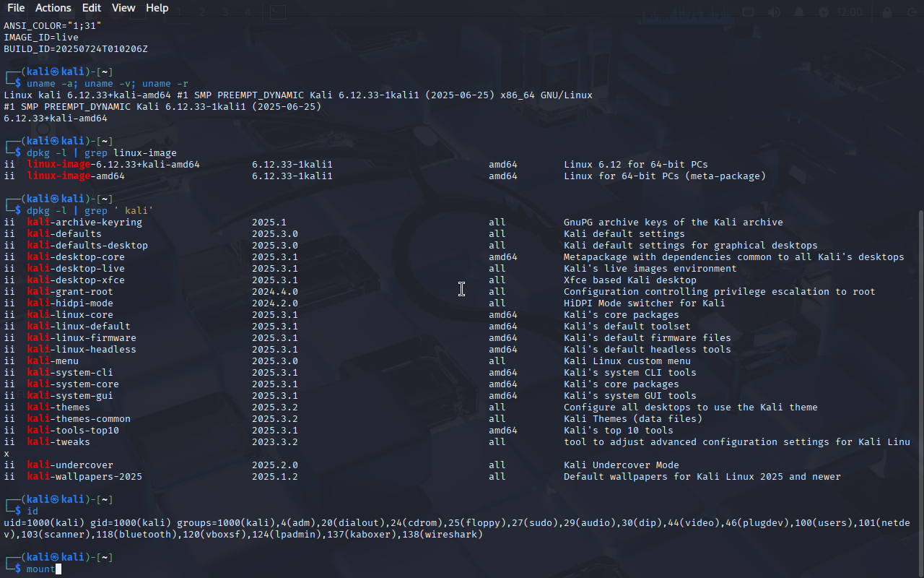Open the Edit menu
Viewport: 924px width, 578px height.
92,8
